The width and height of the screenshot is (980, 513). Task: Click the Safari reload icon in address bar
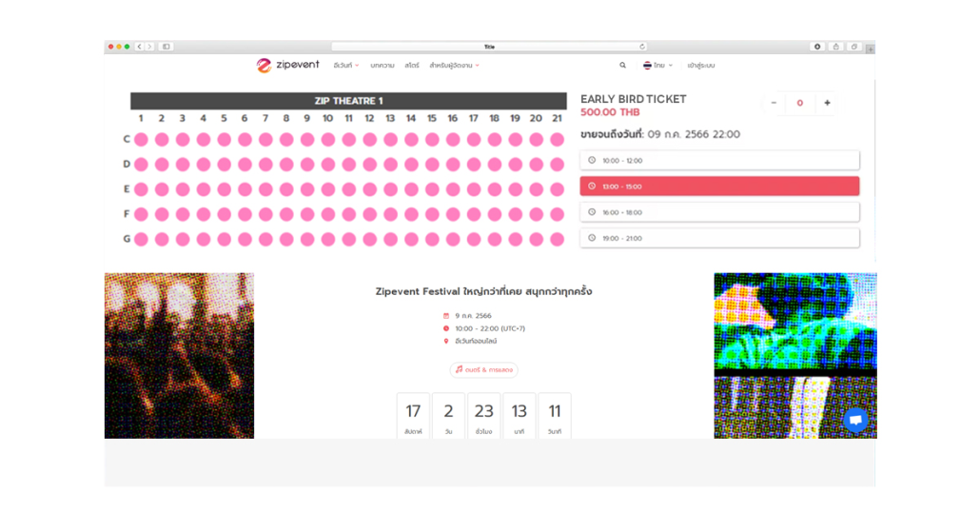(x=642, y=47)
